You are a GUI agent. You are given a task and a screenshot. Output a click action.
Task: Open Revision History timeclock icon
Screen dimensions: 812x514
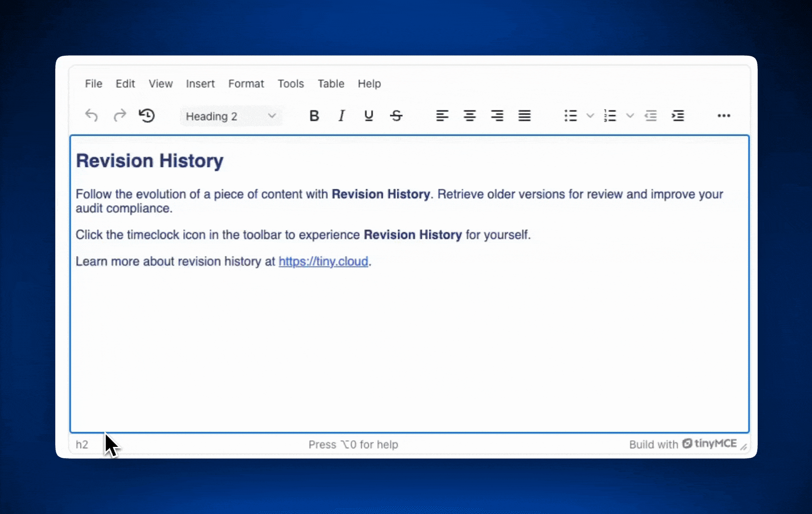point(147,116)
